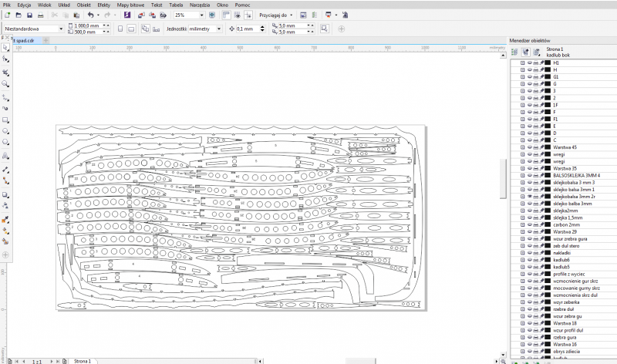Screen dimensions: 617x364
Task: Print the document using printer icon
Action: pyautogui.click(x=41, y=15)
